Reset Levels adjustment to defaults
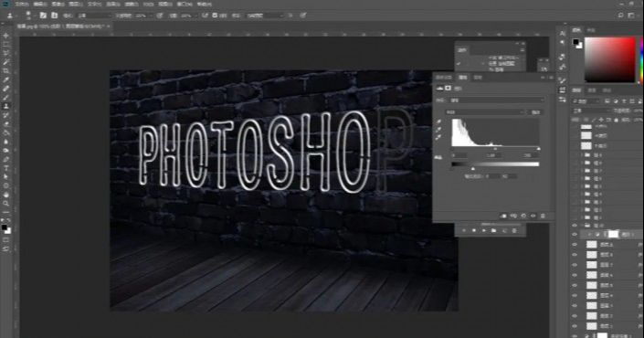Image resolution: width=644 pixels, height=338 pixels. (523, 216)
